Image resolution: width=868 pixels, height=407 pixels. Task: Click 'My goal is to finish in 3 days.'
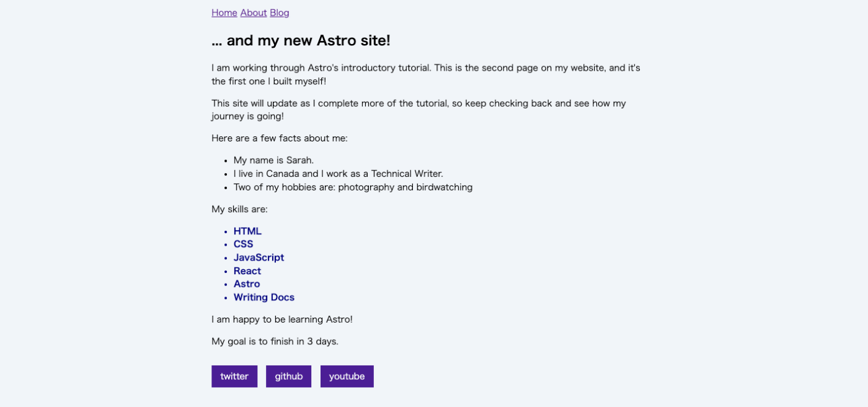click(275, 341)
